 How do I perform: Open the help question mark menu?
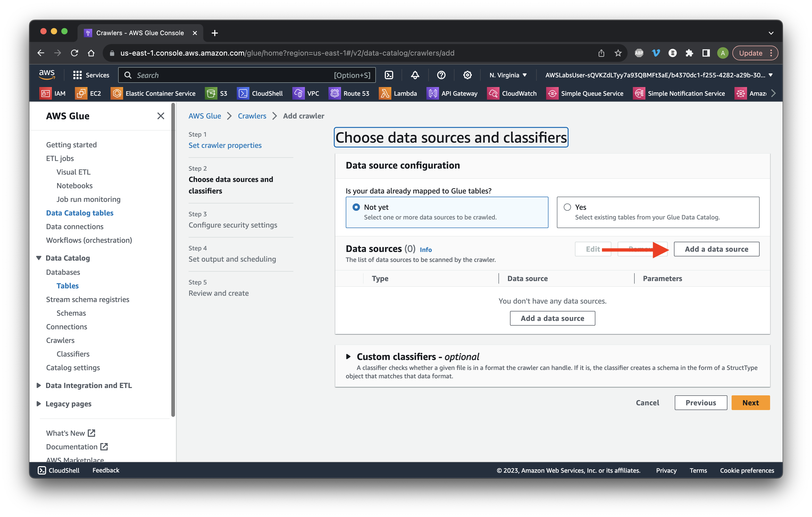[441, 75]
